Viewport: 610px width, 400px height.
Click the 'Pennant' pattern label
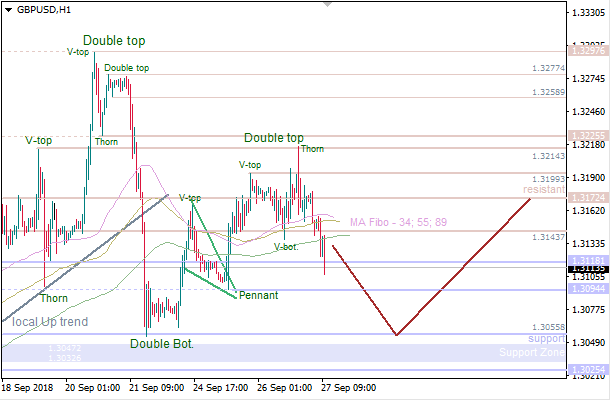tap(258, 295)
